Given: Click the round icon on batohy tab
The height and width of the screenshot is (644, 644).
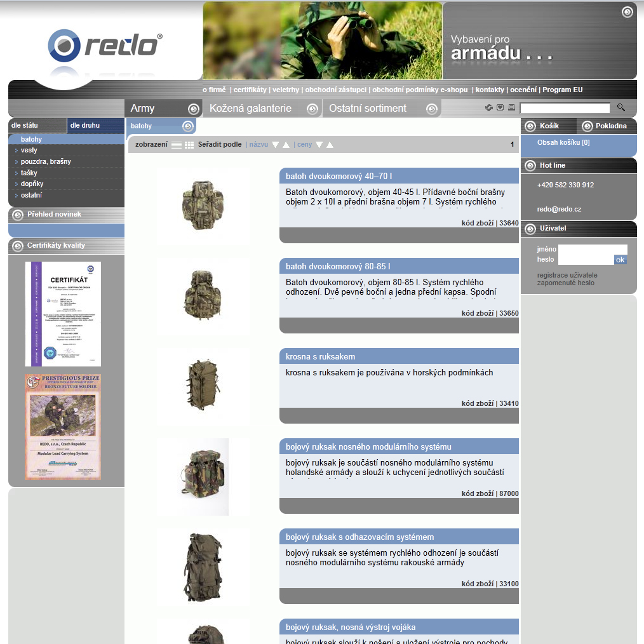Looking at the screenshot, I should [x=188, y=126].
